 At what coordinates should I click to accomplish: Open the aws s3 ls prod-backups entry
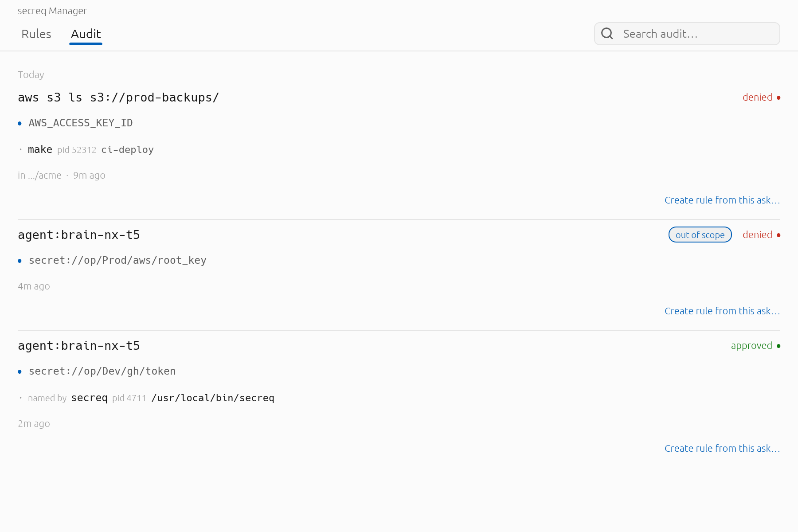(x=118, y=98)
